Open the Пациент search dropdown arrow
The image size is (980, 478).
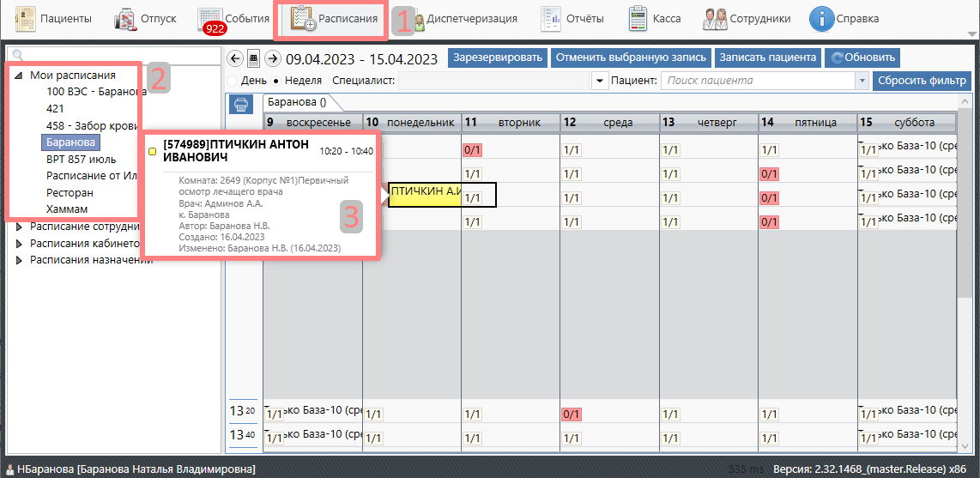(862, 81)
